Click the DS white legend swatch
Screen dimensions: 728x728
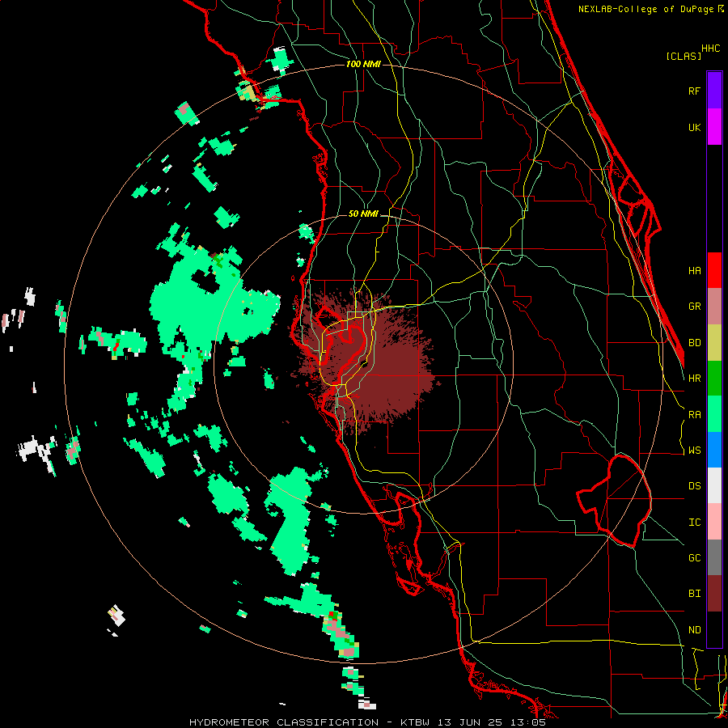pyautogui.click(x=714, y=485)
